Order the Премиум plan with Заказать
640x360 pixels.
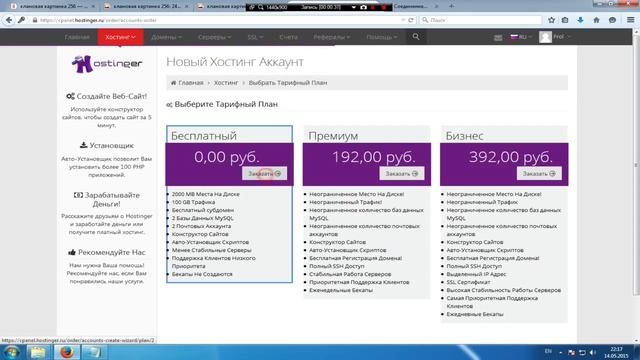402,173
